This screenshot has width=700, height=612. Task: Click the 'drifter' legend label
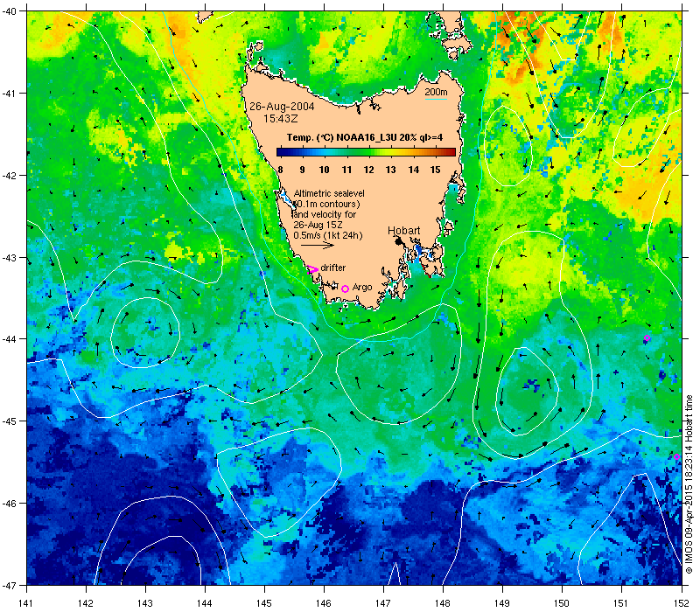pos(333,268)
